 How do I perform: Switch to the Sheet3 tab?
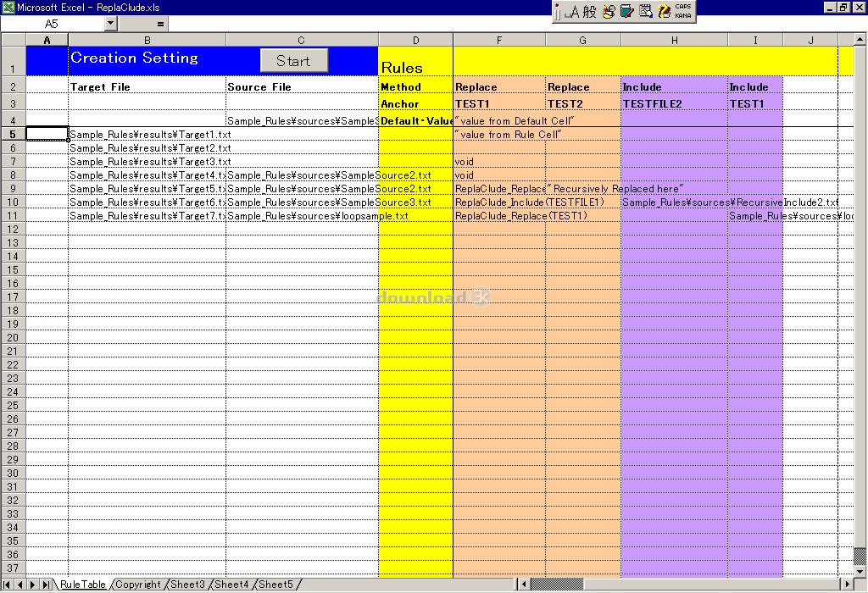pos(187,585)
